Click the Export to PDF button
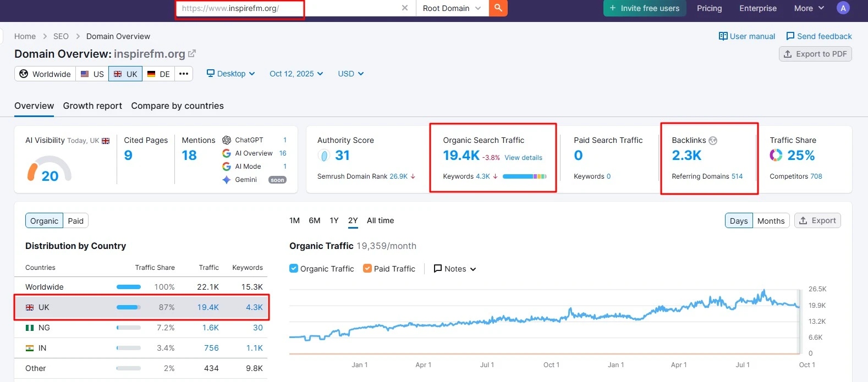The width and height of the screenshot is (868, 382). (815, 54)
